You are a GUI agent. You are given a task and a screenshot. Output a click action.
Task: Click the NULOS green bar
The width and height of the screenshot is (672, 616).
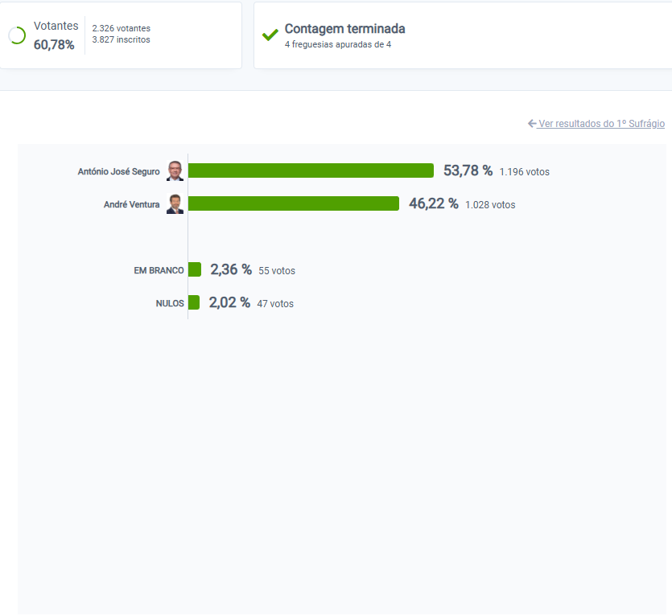tap(194, 302)
